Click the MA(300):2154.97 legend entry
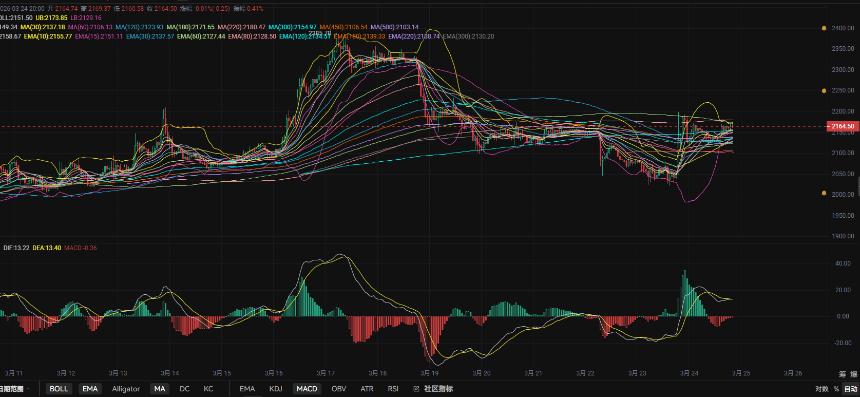The image size is (860, 397). (x=293, y=27)
